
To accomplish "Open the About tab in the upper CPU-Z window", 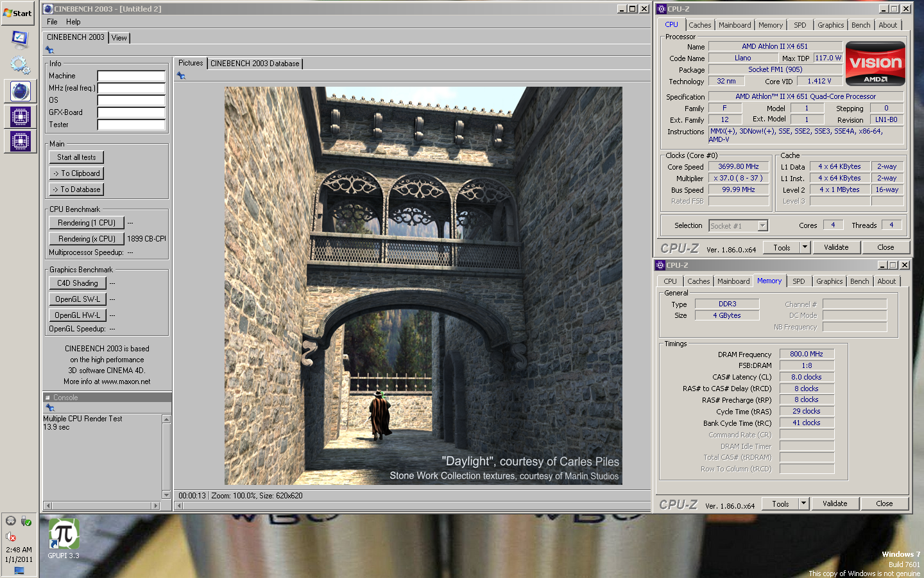I will (888, 25).
